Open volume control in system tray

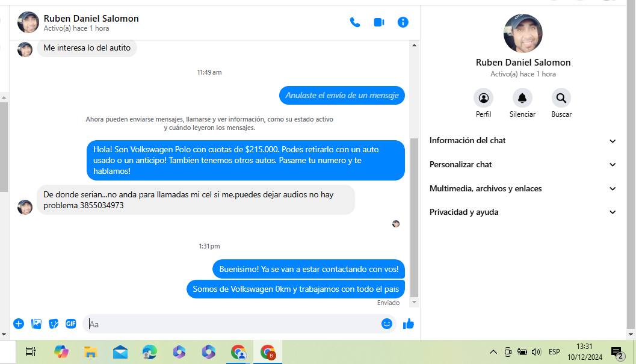(x=536, y=352)
